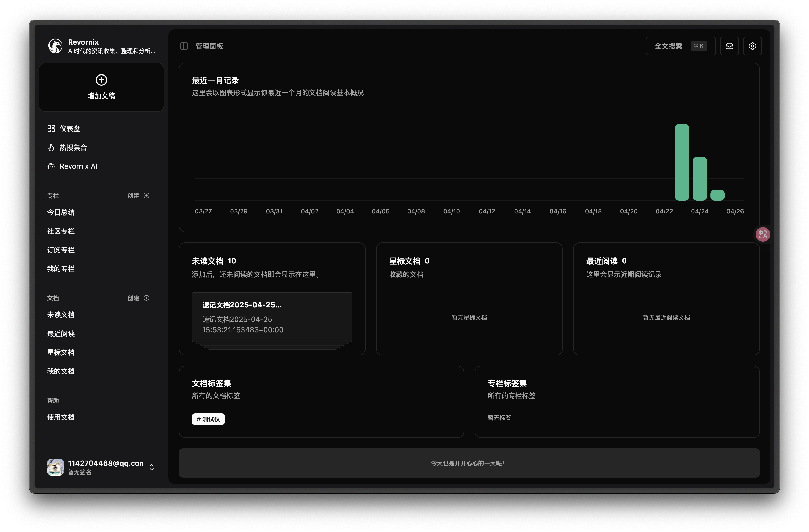Open 最近阅读 in the sidebar
This screenshot has height=532, width=809.
101,334
